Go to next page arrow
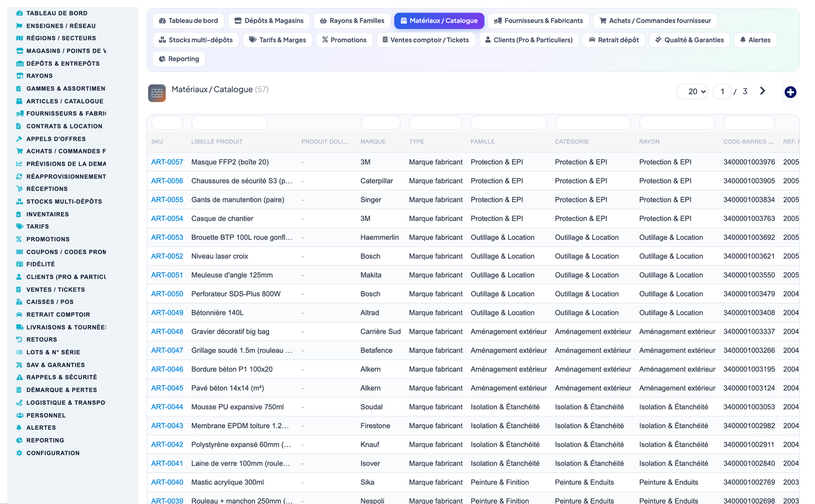Viewport: 815px width, 504px height. pos(763,91)
